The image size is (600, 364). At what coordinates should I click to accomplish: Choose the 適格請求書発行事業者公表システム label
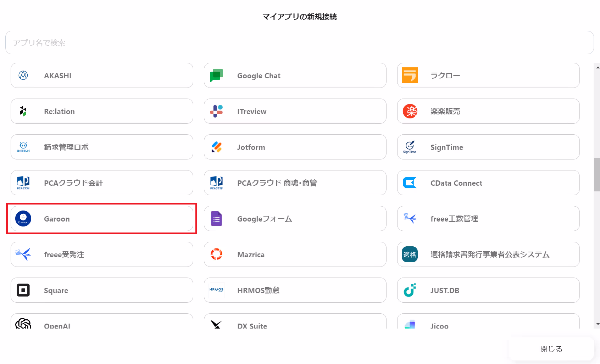click(x=490, y=254)
